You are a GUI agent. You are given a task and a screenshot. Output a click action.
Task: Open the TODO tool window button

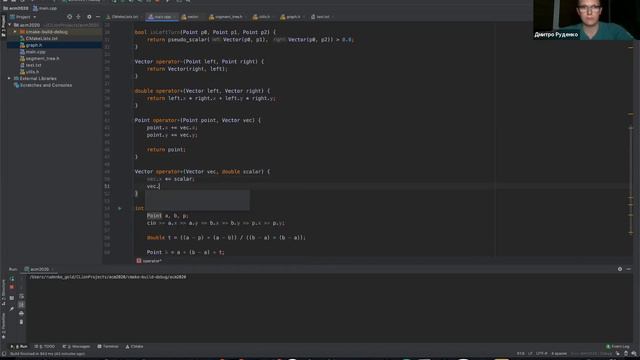click(44, 347)
